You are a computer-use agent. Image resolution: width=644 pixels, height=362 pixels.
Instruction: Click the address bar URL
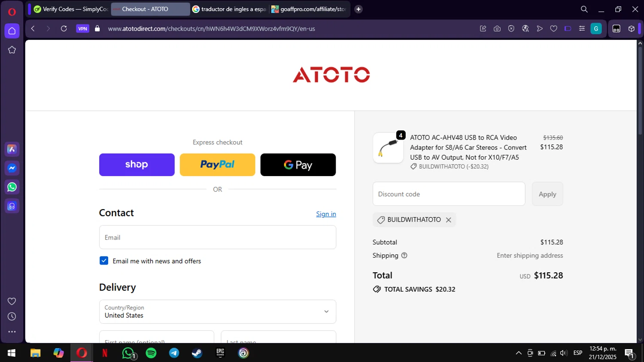click(212, 29)
